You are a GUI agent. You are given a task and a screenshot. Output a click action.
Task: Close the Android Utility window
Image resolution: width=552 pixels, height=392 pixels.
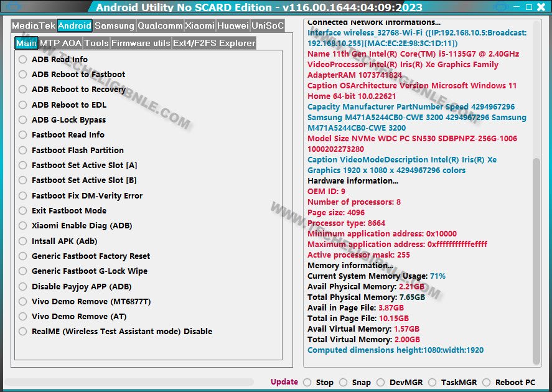tap(541, 7)
